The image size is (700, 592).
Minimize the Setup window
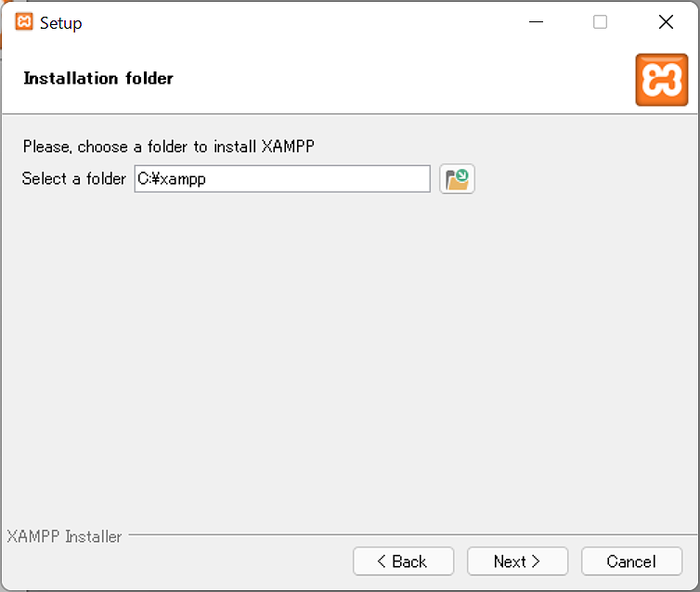[x=535, y=22]
